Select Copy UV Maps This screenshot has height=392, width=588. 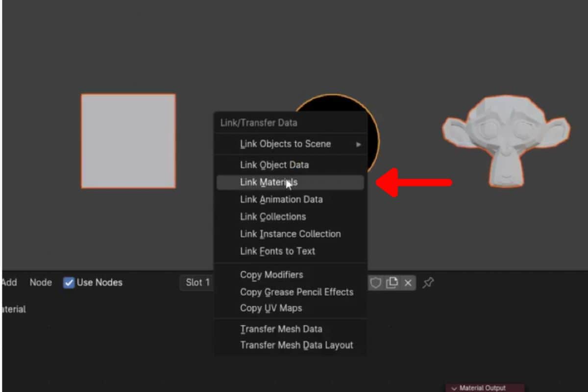(x=271, y=308)
